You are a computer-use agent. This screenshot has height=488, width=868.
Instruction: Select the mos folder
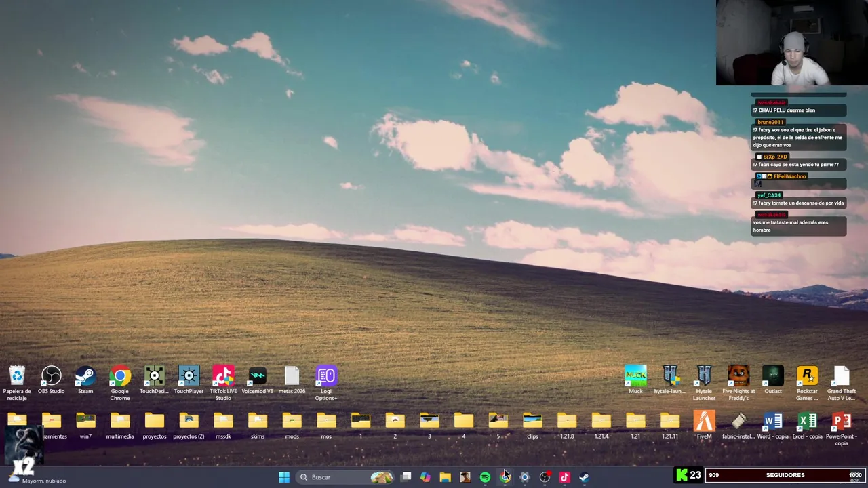[326, 426]
